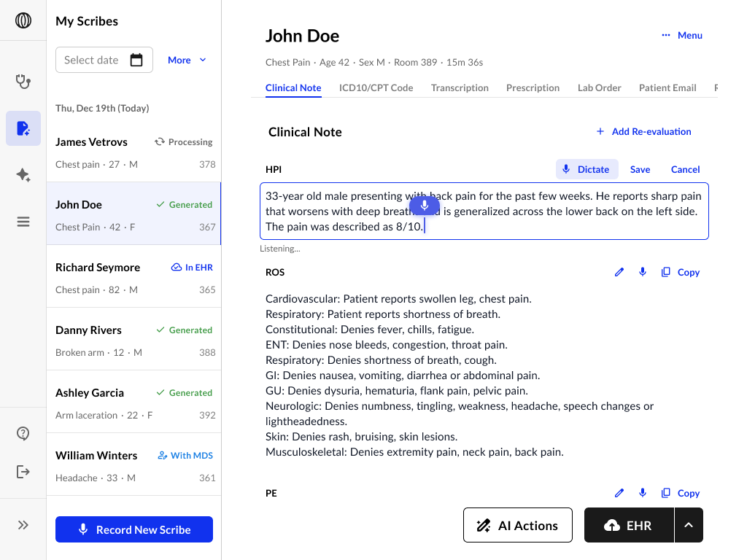Edit ROS section with pencil icon
The width and height of the screenshot is (747, 560).
pos(619,272)
